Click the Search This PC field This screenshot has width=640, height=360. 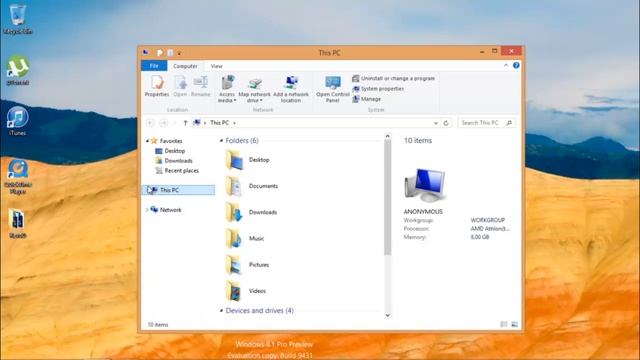pyautogui.click(x=486, y=123)
